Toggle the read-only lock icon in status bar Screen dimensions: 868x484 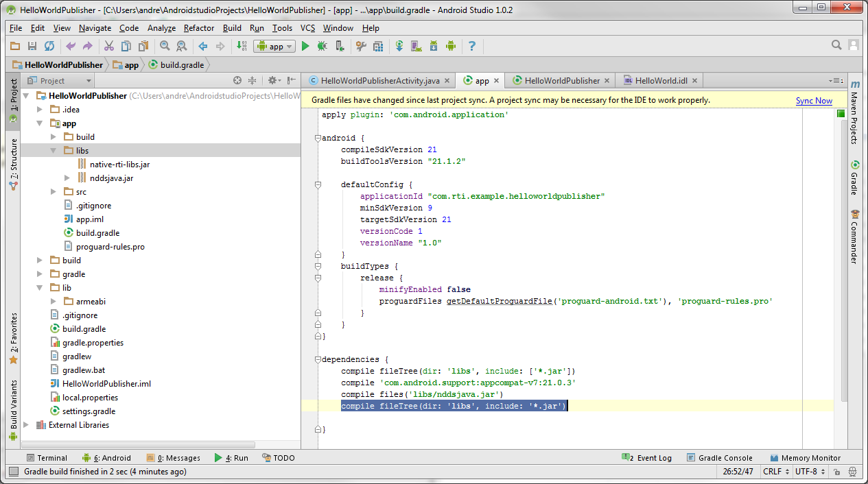(836, 472)
